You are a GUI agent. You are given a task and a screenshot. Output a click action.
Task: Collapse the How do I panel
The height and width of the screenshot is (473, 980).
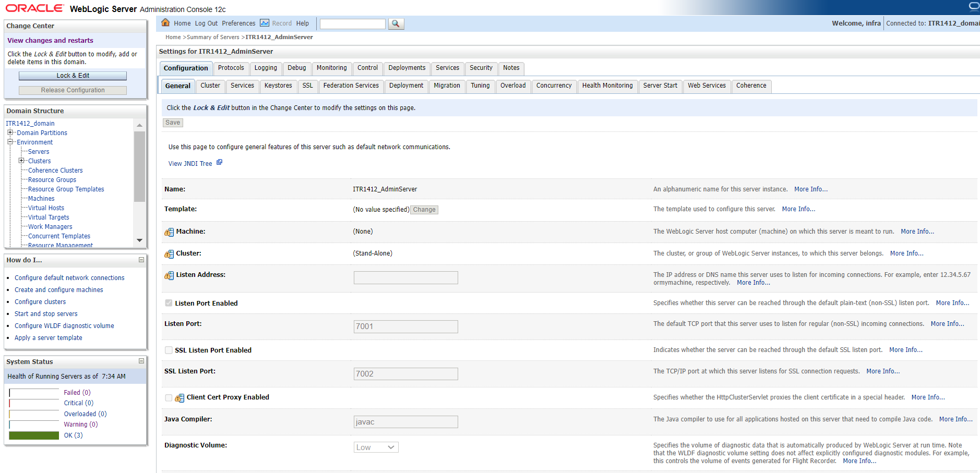tap(141, 260)
